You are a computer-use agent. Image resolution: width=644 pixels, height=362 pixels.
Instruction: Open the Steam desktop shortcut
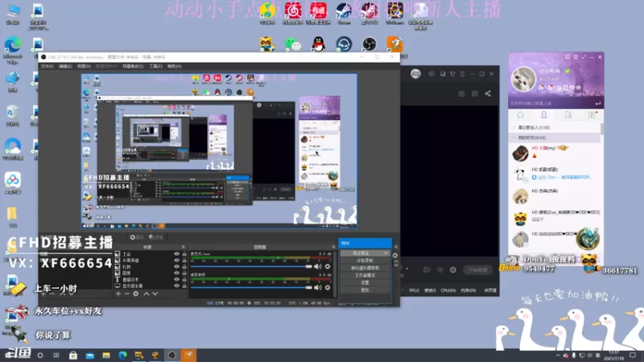click(x=344, y=14)
